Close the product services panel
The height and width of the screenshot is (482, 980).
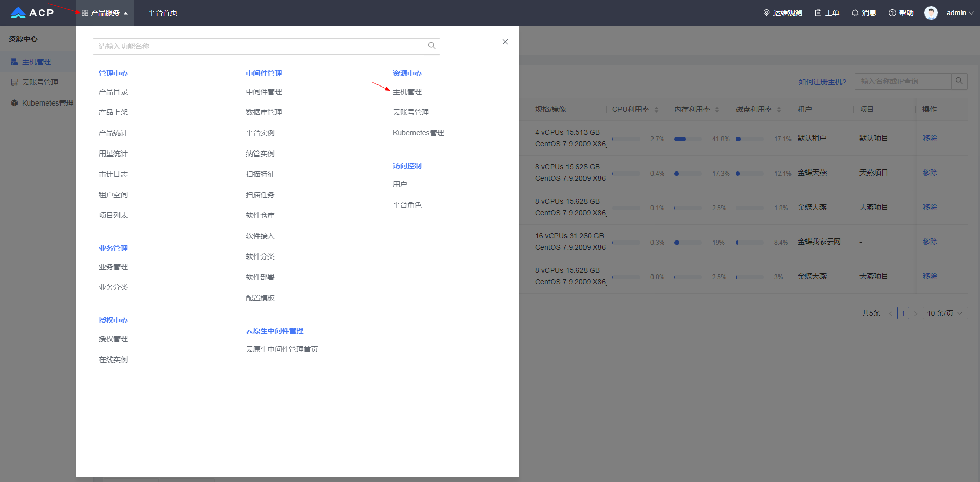click(x=505, y=42)
